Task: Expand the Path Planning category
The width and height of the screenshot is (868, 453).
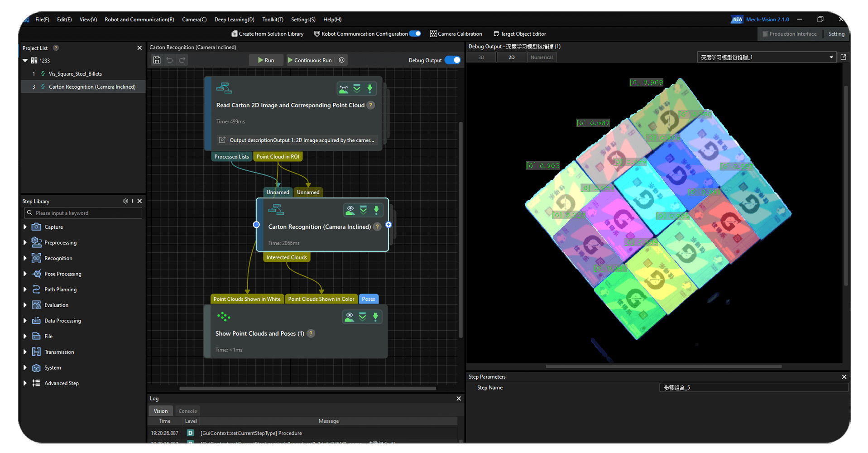Action: click(x=25, y=289)
